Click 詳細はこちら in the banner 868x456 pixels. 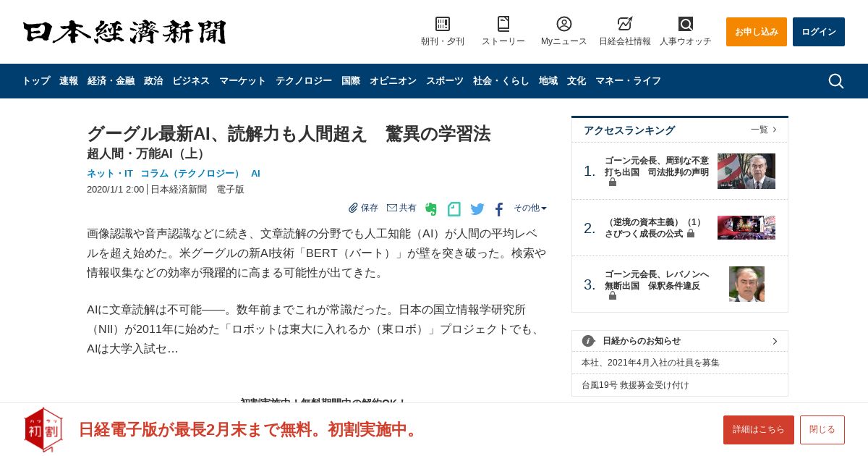point(759,430)
